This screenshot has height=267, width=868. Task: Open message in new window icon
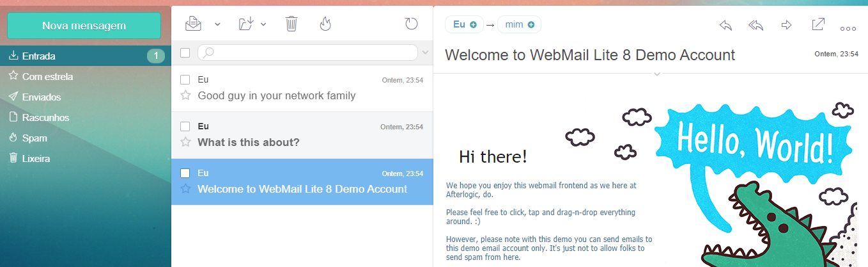tap(818, 25)
